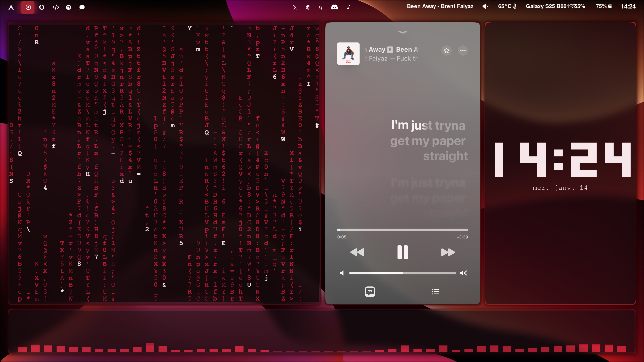The height and width of the screenshot is (362, 644).
Task: Click the max volume speaker icon
Action: pyautogui.click(x=464, y=273)
